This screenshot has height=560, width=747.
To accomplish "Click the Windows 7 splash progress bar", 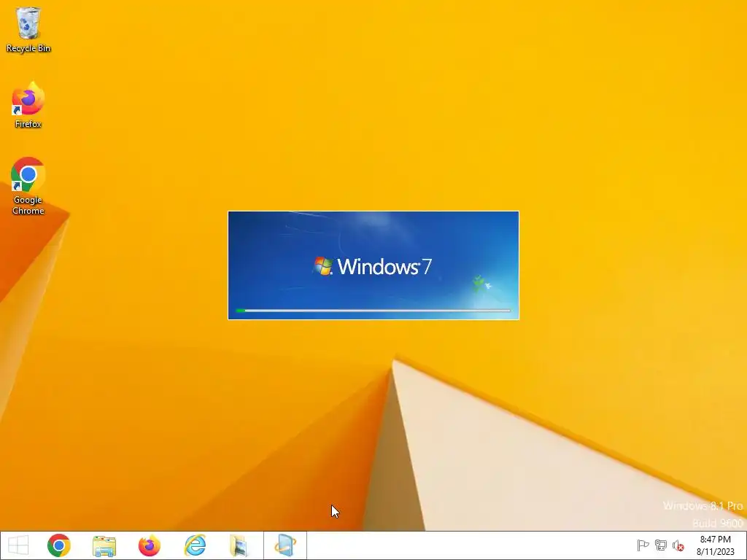I will pos(373,311).
